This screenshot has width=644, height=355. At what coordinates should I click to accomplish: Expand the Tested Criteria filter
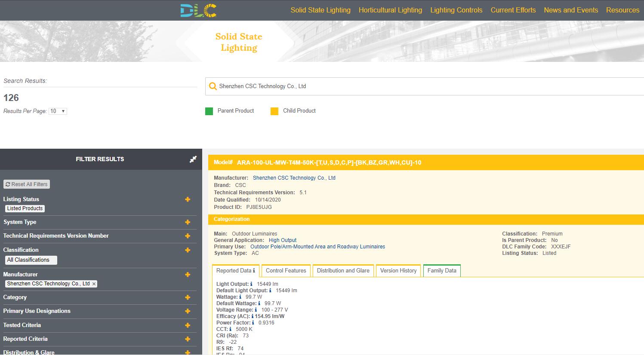pos(188,325)
